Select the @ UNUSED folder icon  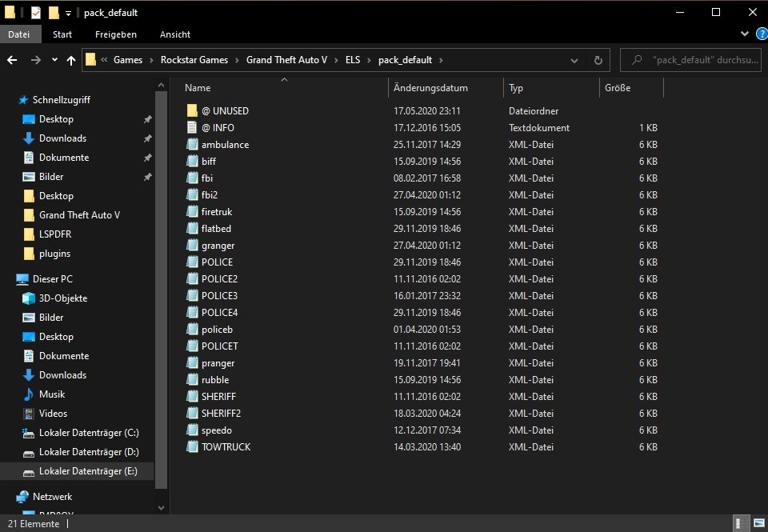point(191,111)
